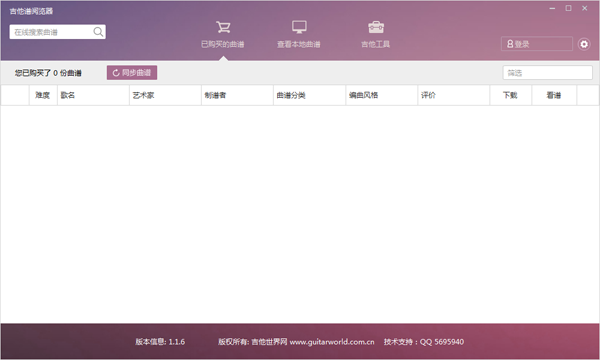Open the 吉他工具 tab

pyautogui.click(x=375, y=44)
